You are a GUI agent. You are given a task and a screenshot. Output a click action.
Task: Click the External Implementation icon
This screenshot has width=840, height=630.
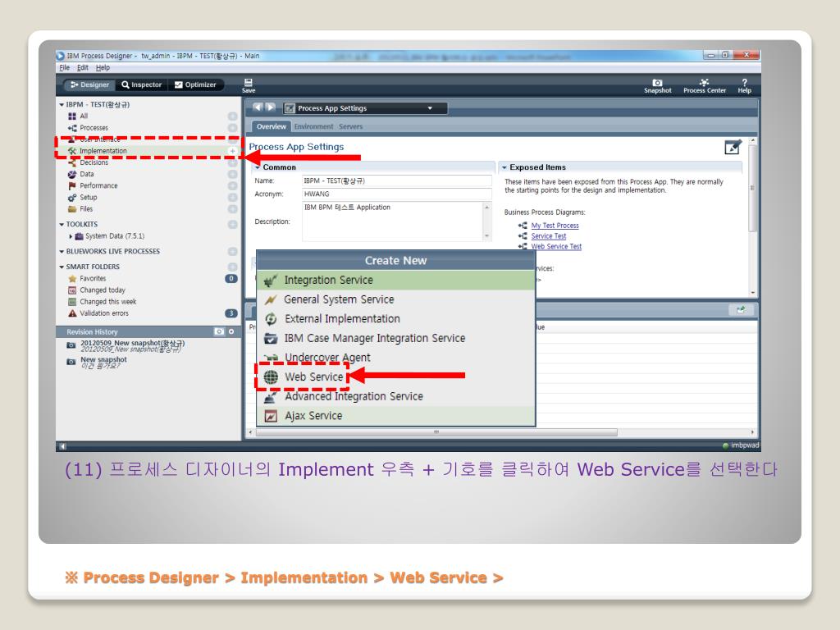271,319
